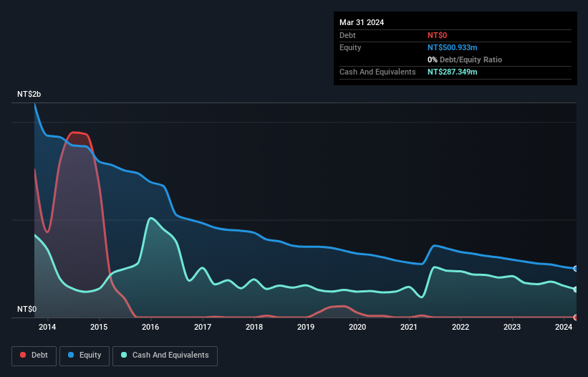The width and height of the screenshot is (588, 377).
Task: Click the 2021 x-axis year label
Action: [409, 327]
